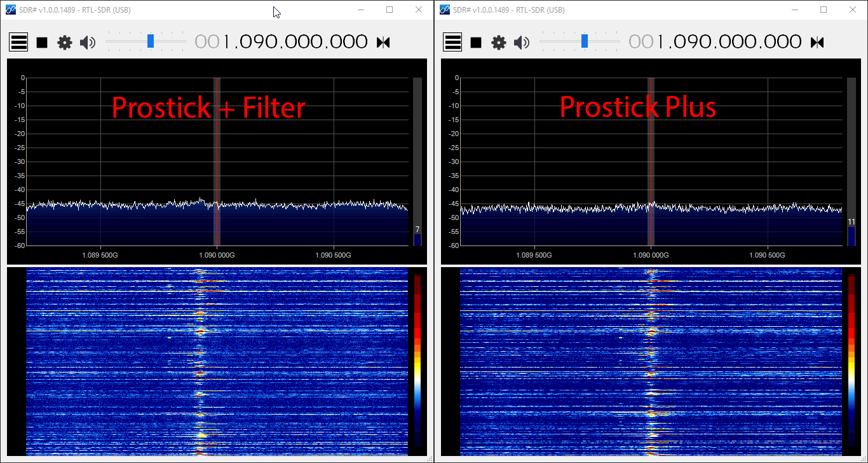Click the red tuning line in the Prostick Plus spectrum
Viewport: 868px width, 463px height.
(651, 159)
